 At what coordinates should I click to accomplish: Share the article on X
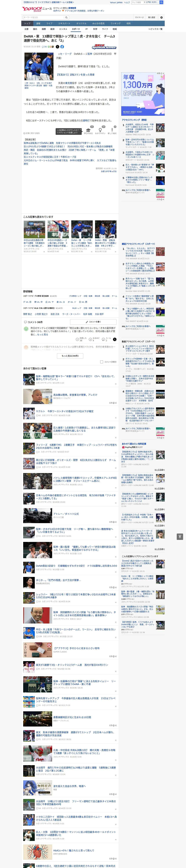(57, 47)
